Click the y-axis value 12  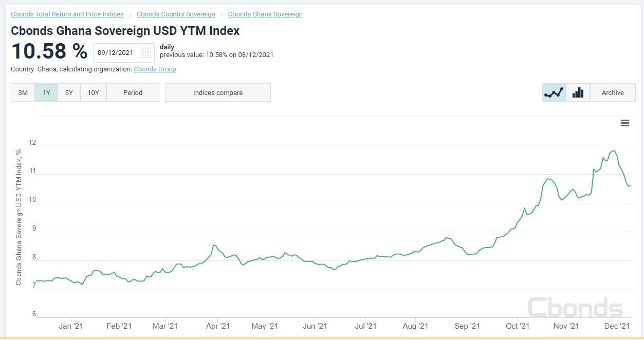point(32,142)
